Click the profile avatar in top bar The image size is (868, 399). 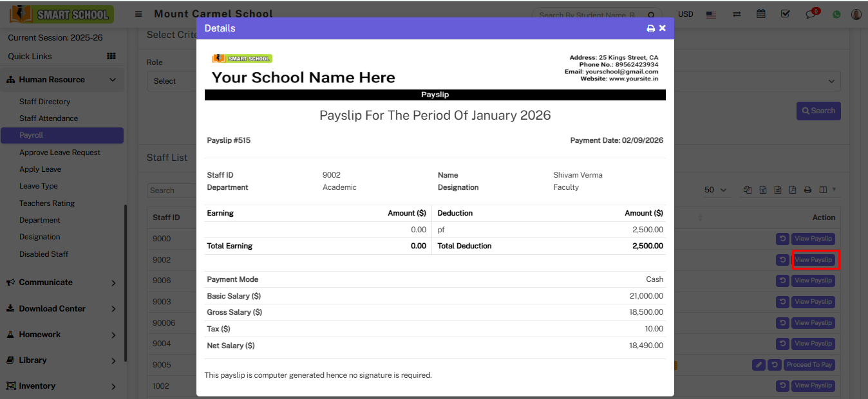(856, 14)
